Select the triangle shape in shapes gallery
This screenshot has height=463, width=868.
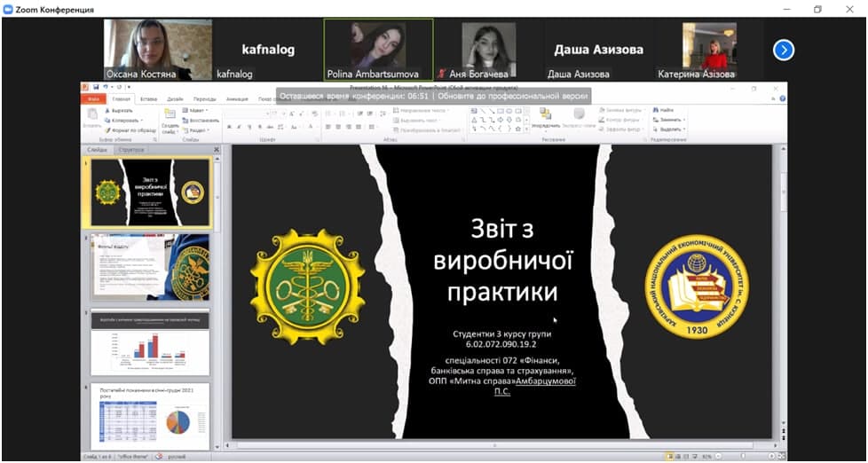pyautogui.click(x=474, y=120)
